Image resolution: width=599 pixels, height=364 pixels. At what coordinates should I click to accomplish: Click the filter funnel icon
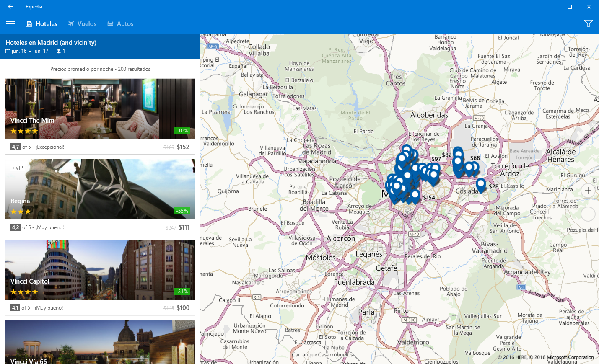pos(588,24)
